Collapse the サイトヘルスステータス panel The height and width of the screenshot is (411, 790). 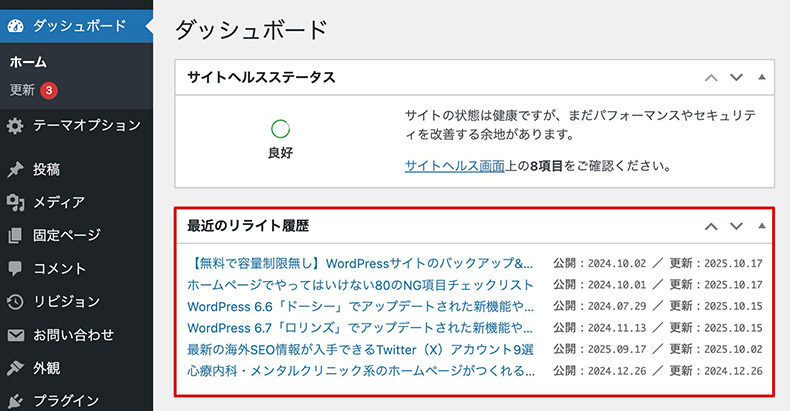pos(761,77)
